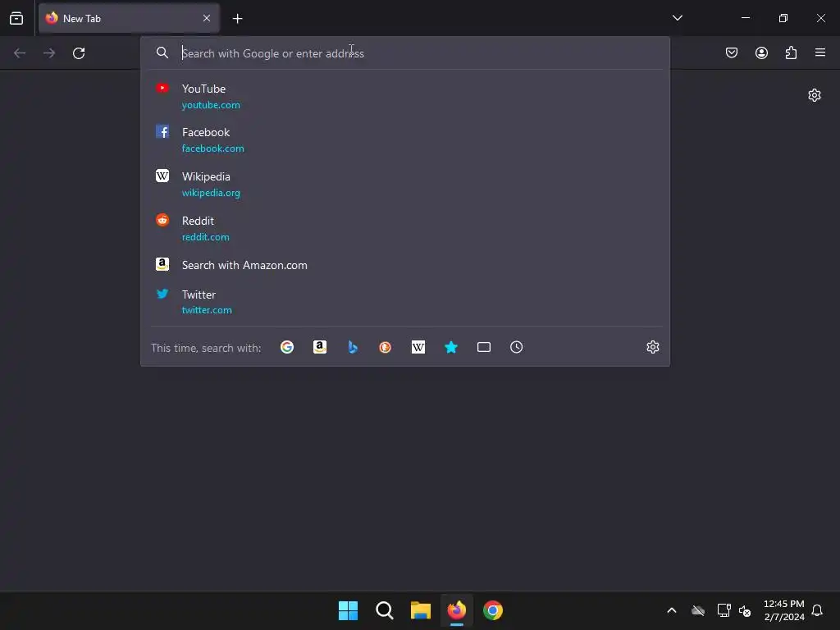840x630 pixels.
Task: Open Windows taskbar search
Action: coord(384,610)
